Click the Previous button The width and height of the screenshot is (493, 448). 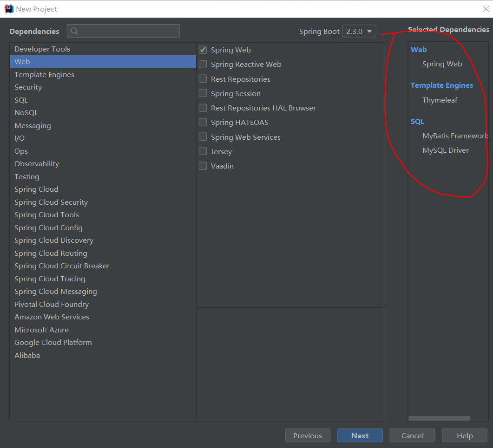coord(308,435)
